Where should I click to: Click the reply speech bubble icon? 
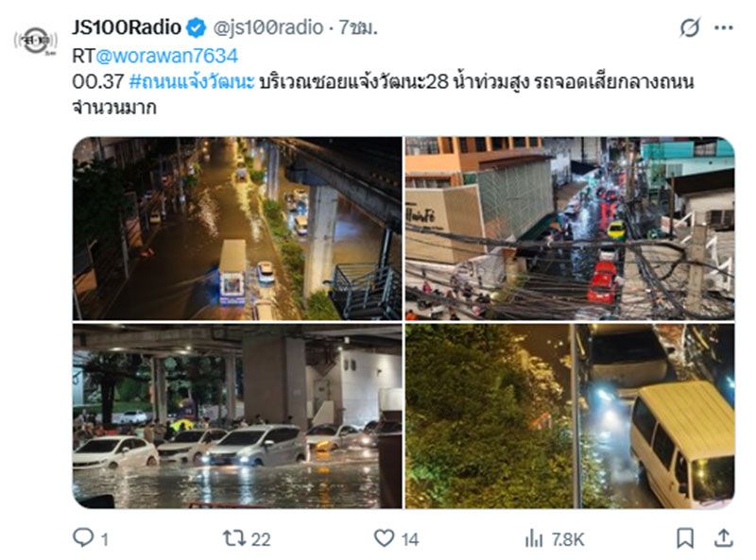coord(83,537)
